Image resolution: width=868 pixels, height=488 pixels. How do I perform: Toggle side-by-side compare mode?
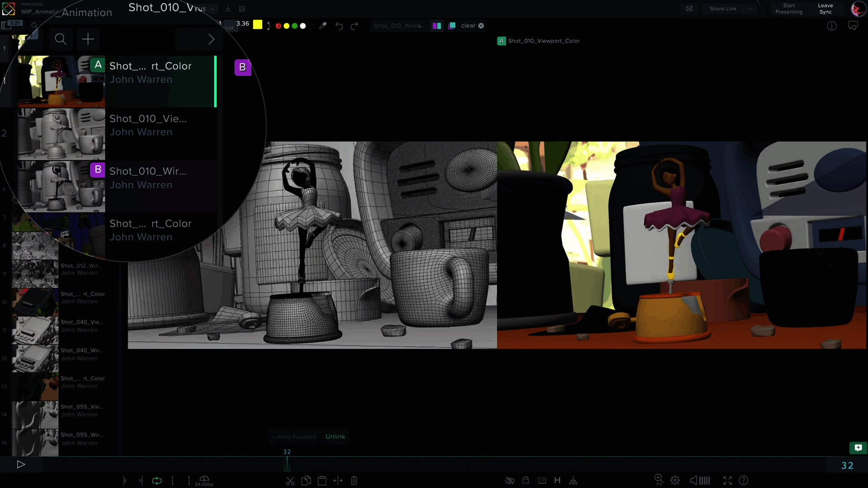point(437,26)
